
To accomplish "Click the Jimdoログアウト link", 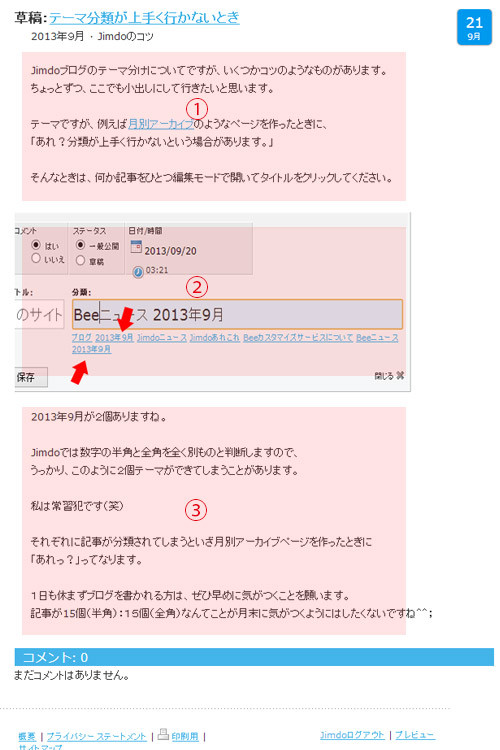I will click(x=352, y=735).
